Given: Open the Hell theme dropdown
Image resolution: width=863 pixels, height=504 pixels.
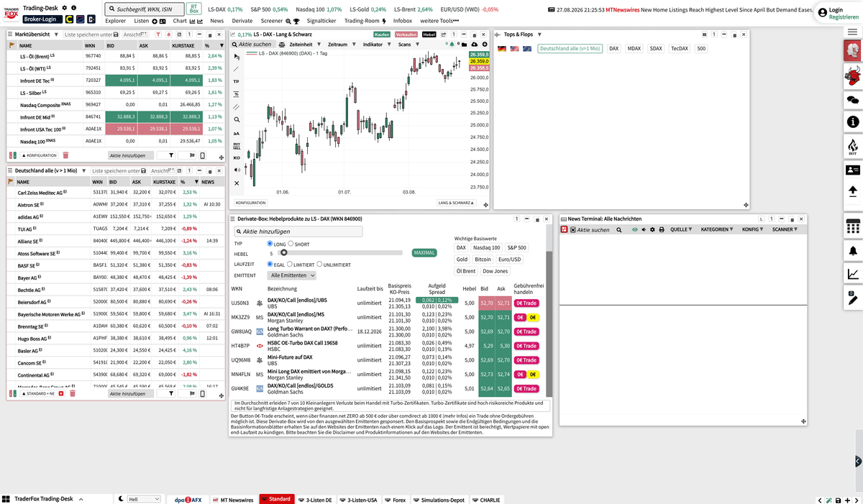Looking at the screenshot, I should coord(144,499).
